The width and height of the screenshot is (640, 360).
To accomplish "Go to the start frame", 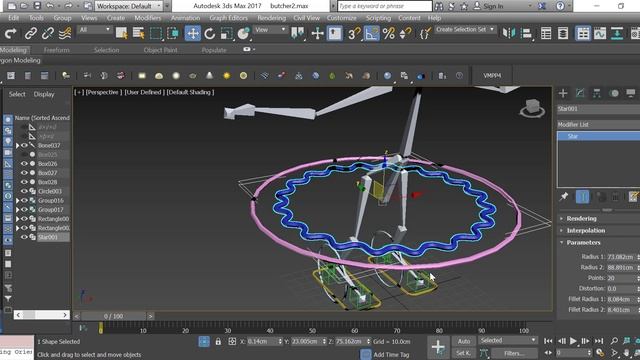I will click(549, 341).
